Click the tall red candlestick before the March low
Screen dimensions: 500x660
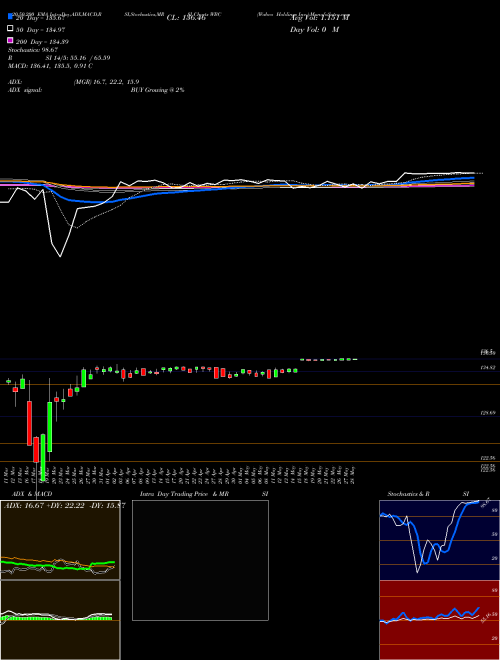29,423
